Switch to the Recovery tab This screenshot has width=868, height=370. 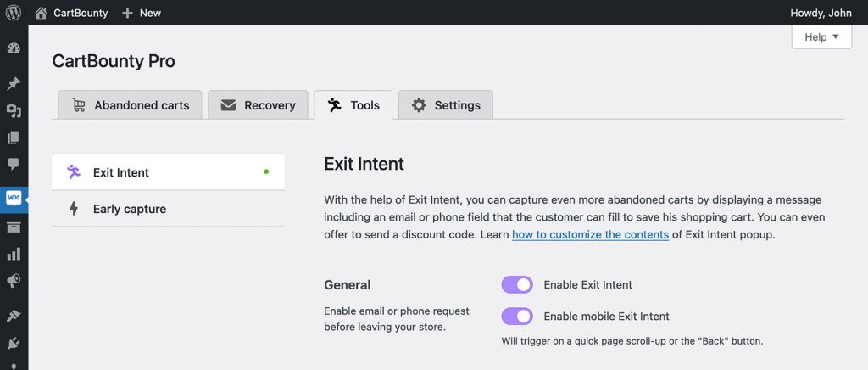(x=258, y=105)
